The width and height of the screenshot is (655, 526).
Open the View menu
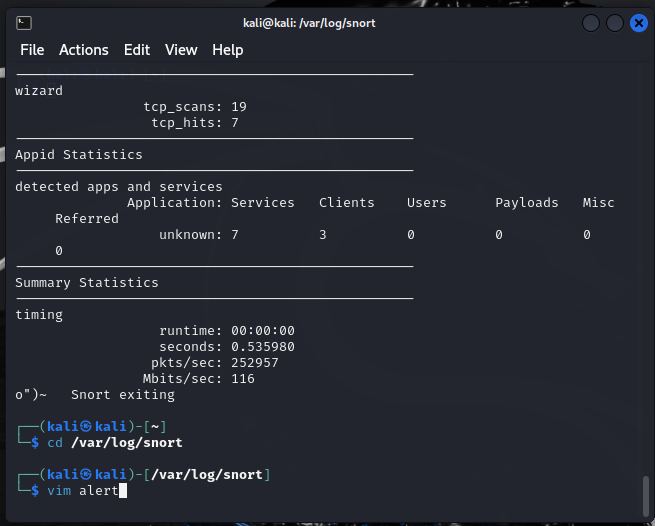tap(181, 50)
